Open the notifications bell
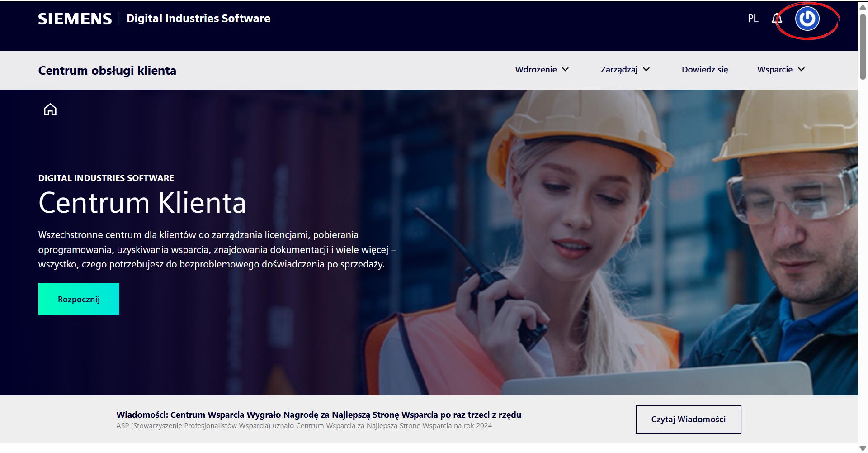The image size is (868, 453). [777, 19]
